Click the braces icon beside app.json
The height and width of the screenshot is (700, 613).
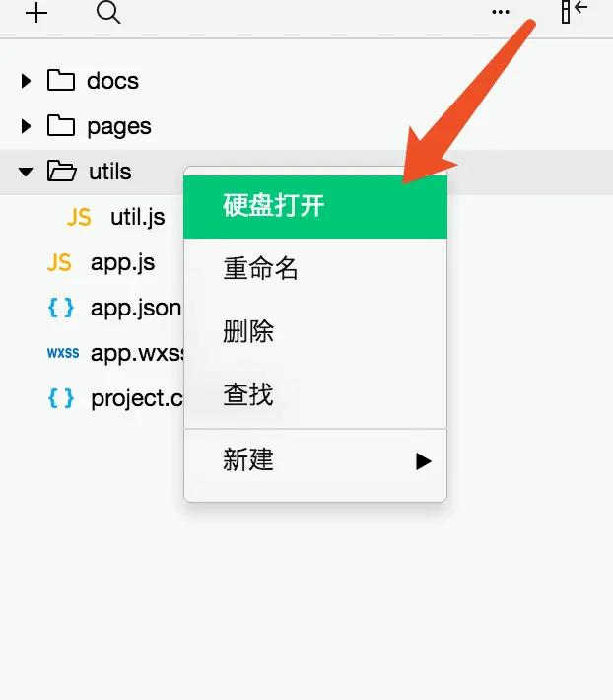point(61,308)
